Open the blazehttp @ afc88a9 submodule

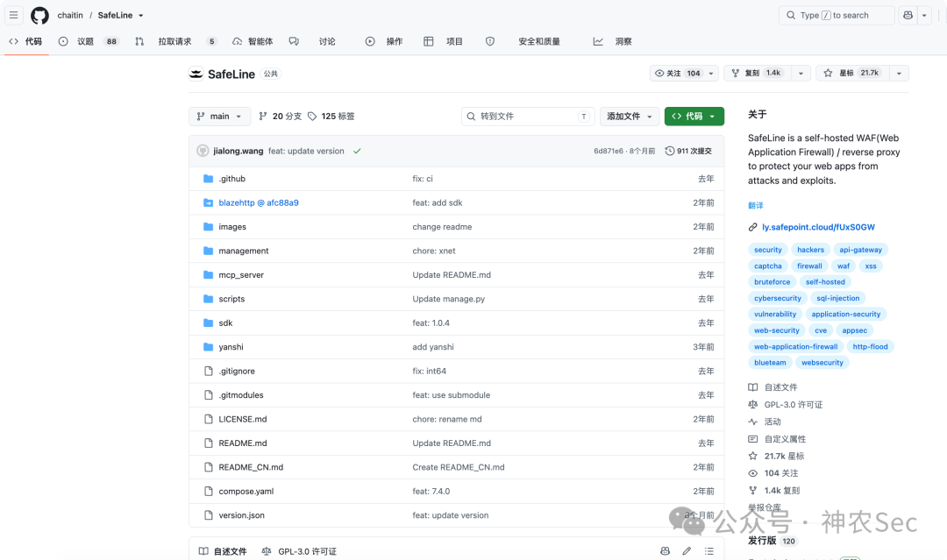coord(259,202)
